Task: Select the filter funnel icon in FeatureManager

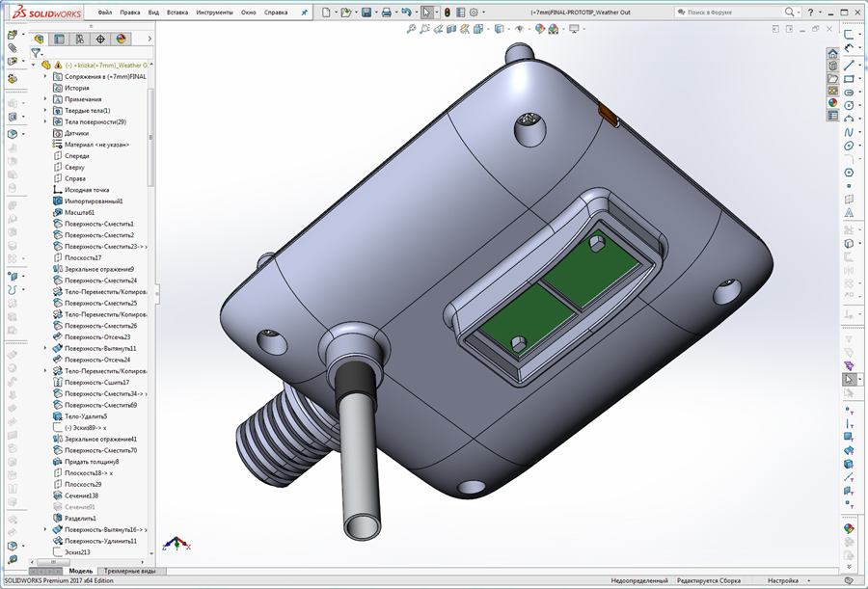Action: 36,52
